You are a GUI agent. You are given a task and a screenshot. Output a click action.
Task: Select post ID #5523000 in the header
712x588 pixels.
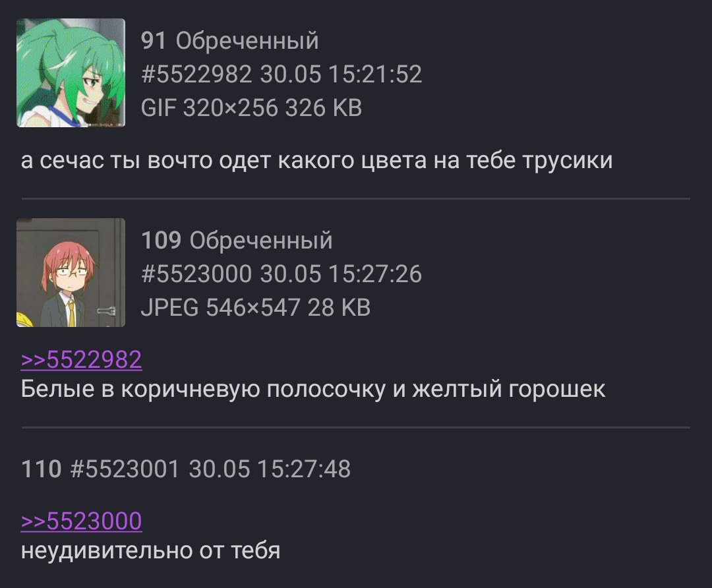pyautogui.click(x=196, y=274)
